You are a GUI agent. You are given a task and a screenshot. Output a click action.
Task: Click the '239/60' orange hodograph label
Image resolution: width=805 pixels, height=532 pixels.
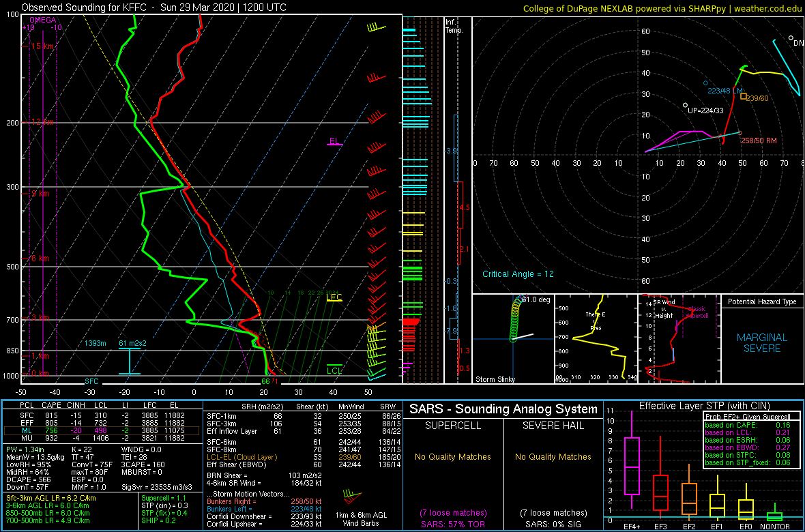[x=757, y=99]
